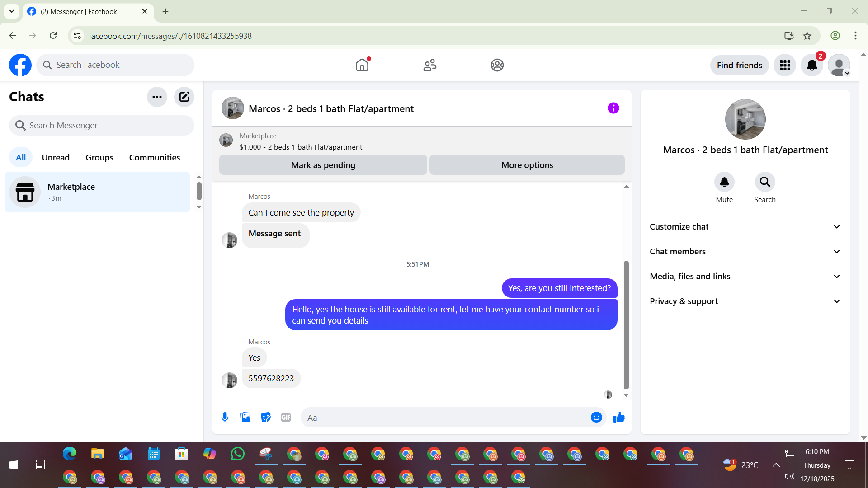Open Chrome three-dot menu
868x488 pixels.
[855, 36]
